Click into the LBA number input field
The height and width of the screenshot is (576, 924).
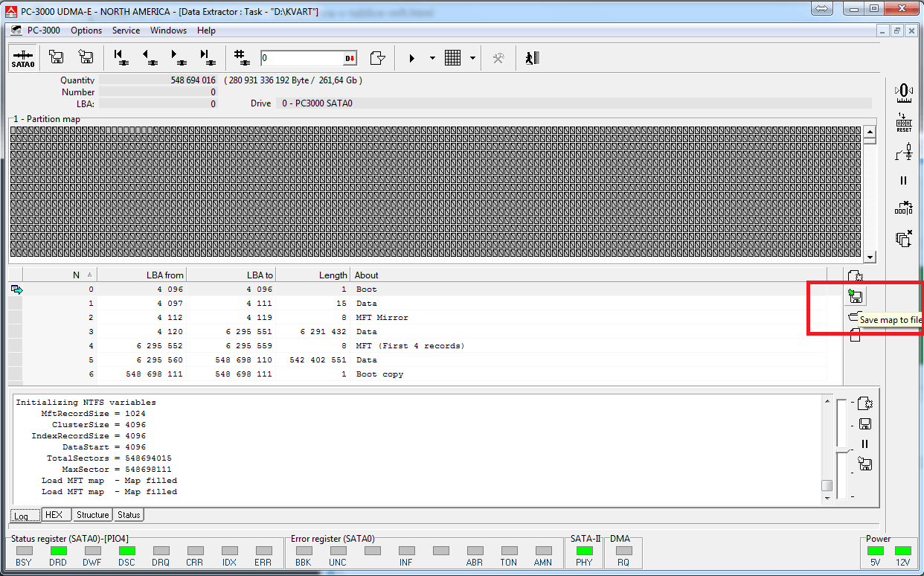301,58
